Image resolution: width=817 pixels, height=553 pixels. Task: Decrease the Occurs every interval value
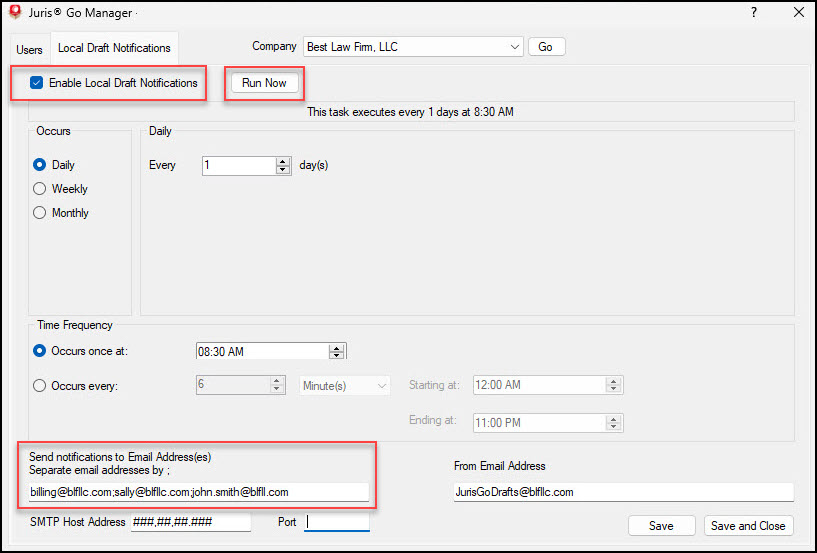277,389
